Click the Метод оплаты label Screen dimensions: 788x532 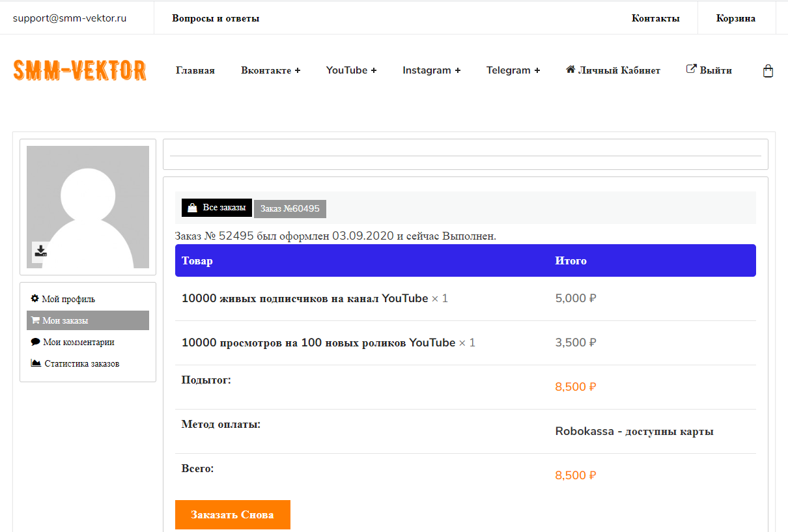pos(221,425)
